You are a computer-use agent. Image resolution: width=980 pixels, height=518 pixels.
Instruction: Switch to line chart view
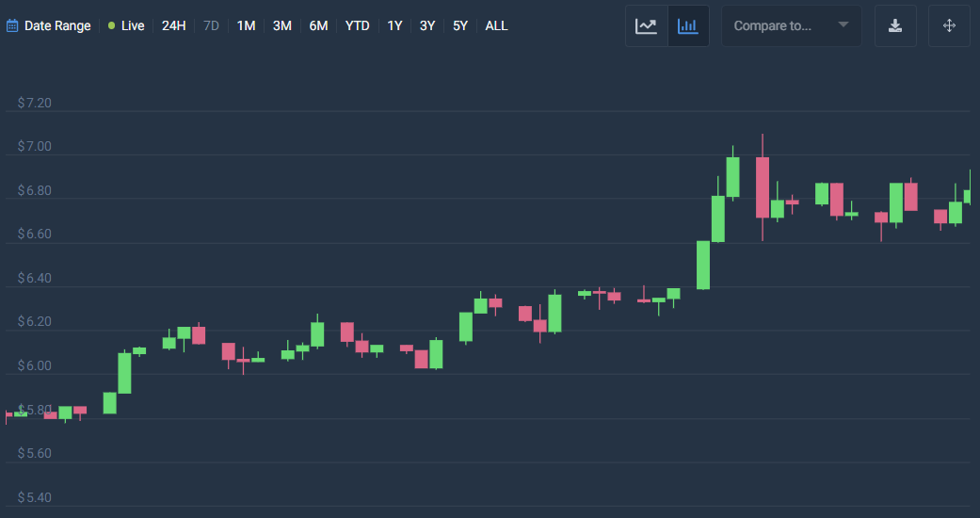pos(646,25)
